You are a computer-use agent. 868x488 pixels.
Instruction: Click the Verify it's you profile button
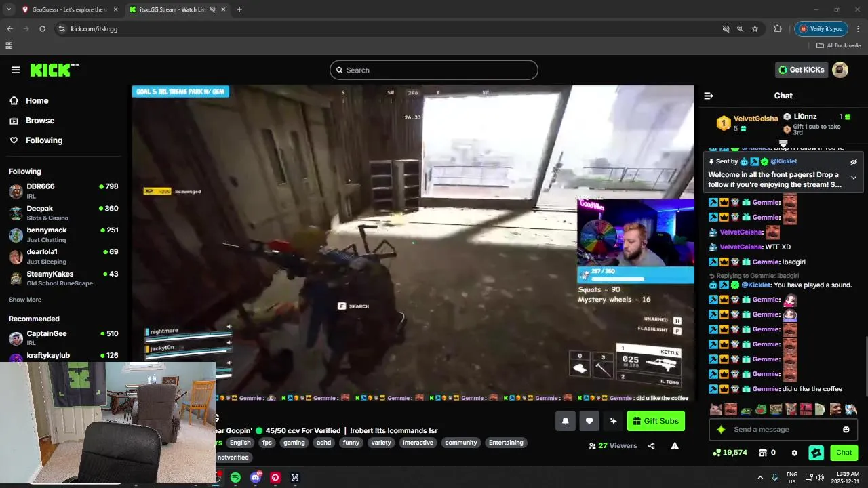tap(821, 28)
